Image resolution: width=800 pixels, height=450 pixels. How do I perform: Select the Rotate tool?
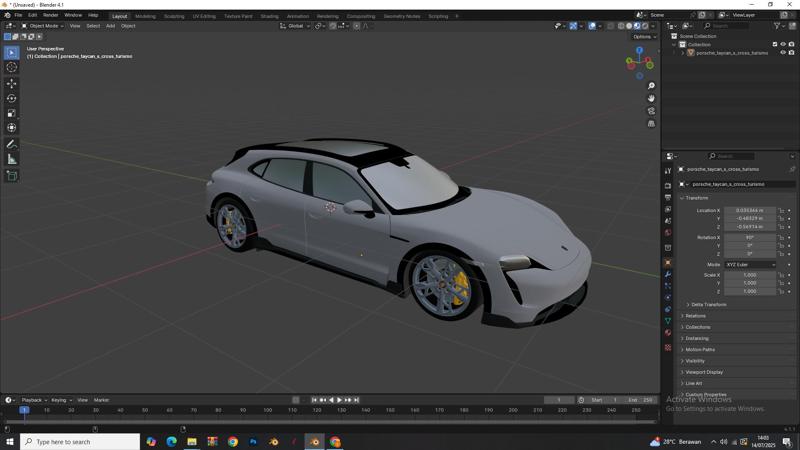click(12, 98)
